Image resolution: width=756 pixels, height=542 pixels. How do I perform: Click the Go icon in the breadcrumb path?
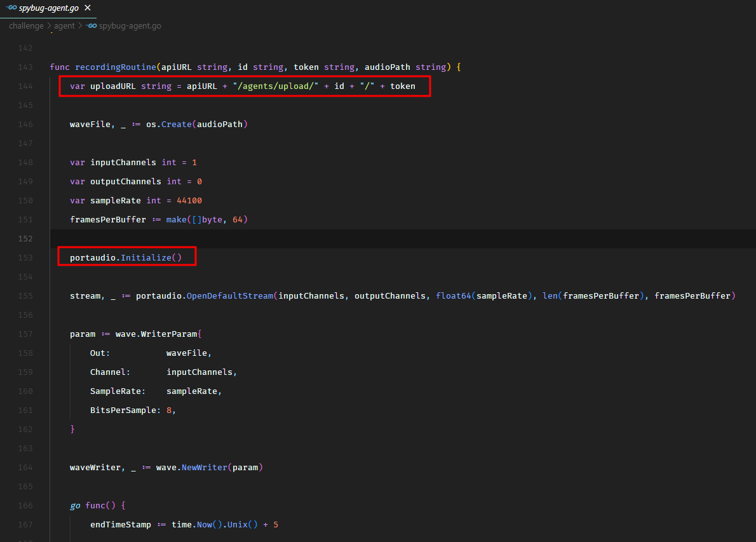[x=91, y=26]
